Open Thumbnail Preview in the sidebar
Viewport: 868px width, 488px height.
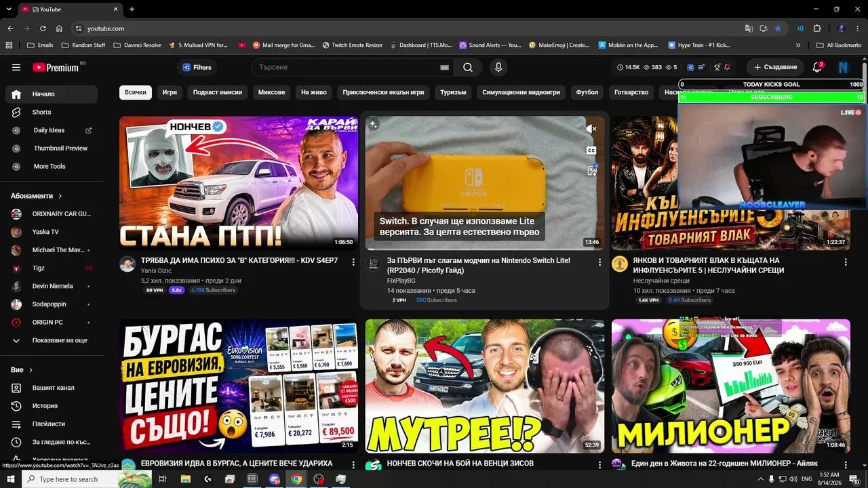[x=52, y=148]
